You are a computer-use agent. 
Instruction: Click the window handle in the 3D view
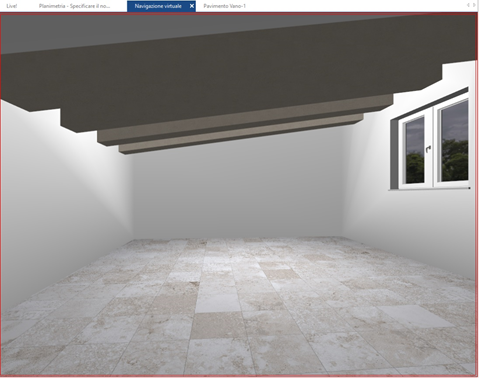coord(428,149)
